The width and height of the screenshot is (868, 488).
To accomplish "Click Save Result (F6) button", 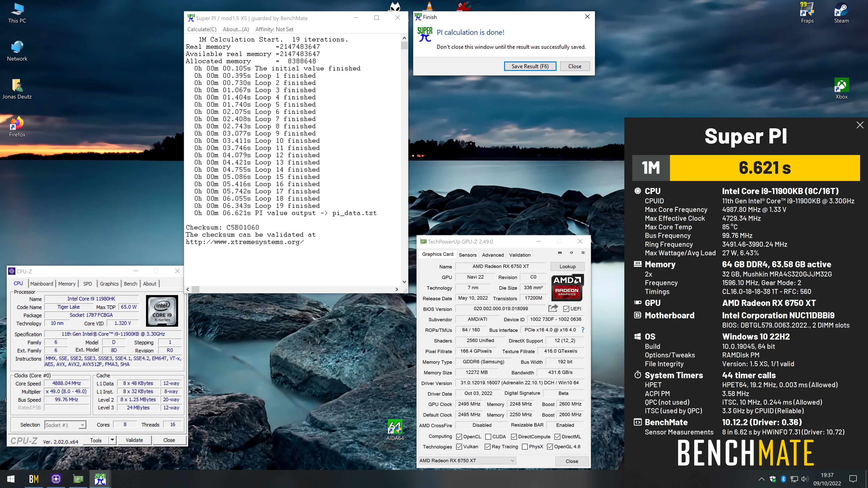I will click(x=530, y=66).
